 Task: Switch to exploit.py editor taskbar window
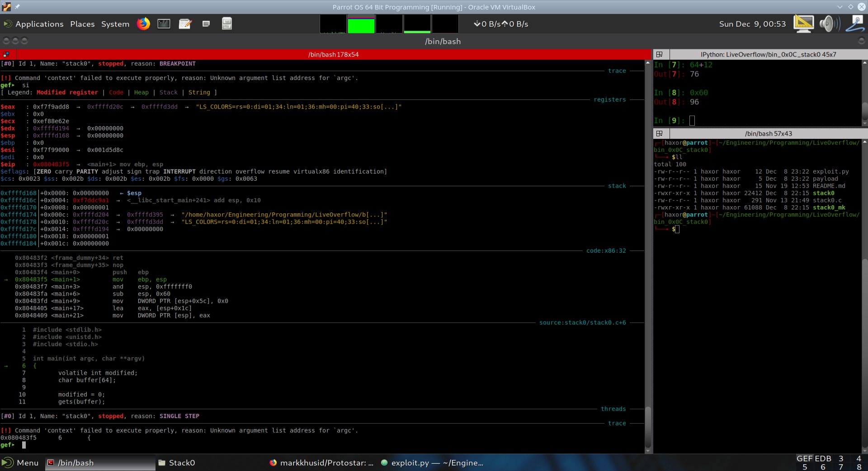click(x=432, y=462)
